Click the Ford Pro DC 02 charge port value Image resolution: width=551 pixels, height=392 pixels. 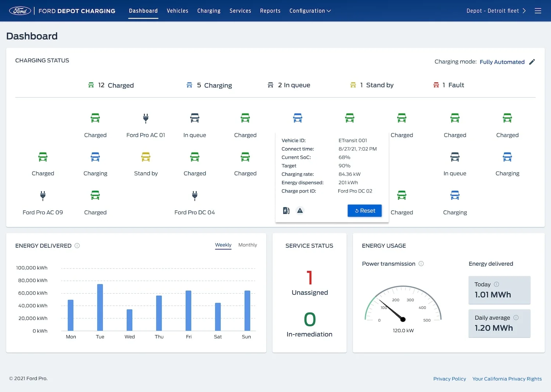[355, 191]
